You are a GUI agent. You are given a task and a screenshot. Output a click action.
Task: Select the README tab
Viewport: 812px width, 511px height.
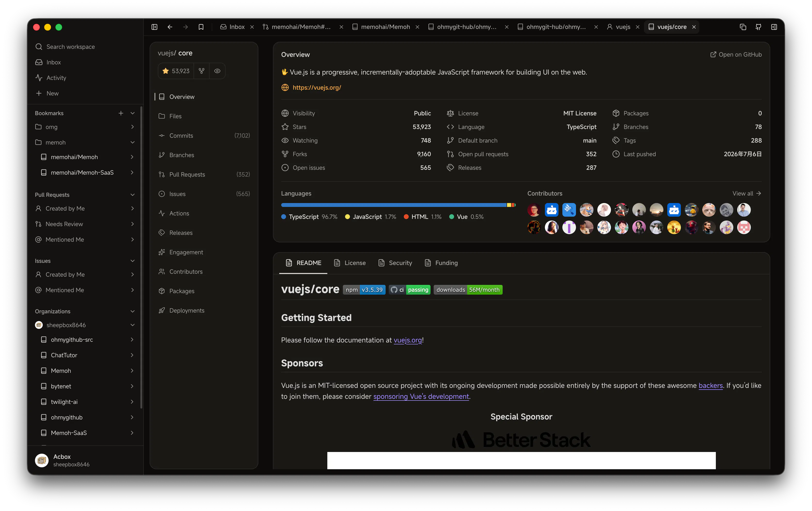pyautogui.click(x=304, y=263)
